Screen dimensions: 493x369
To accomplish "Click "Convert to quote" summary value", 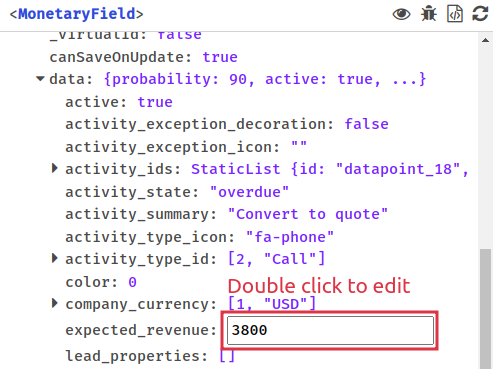I will [308, 214].
